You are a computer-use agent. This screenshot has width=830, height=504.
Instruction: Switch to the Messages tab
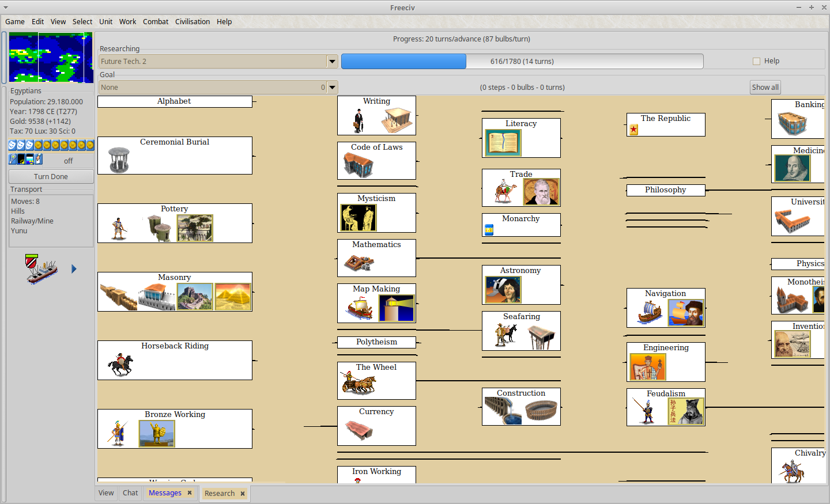[165, 493]
